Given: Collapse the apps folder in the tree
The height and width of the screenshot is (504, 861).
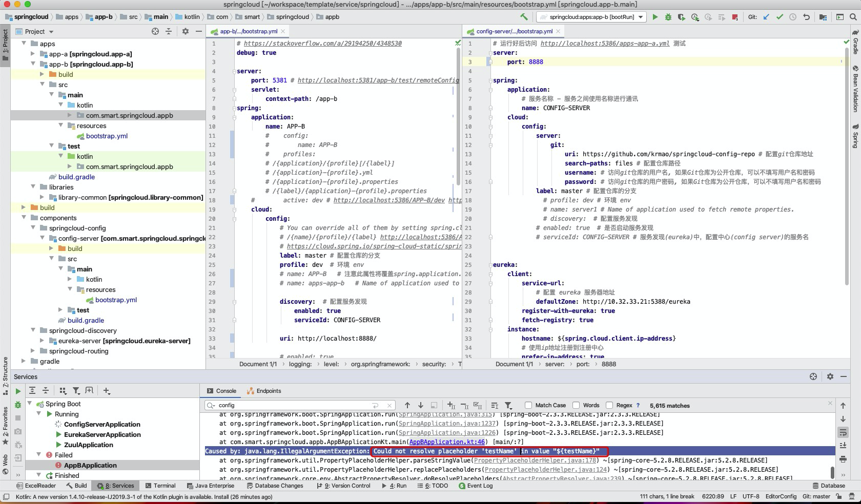Looking at the screenshot, I should coord(24,44).
